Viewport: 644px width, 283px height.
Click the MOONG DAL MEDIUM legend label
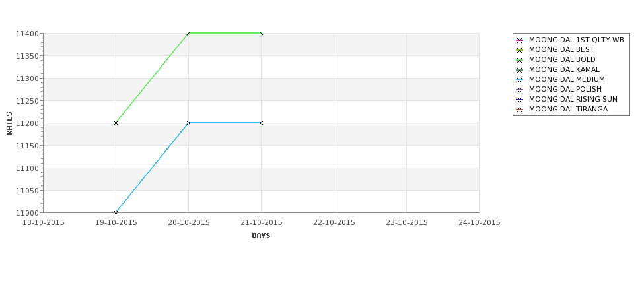pyautogui.click(x=567, y=80)
